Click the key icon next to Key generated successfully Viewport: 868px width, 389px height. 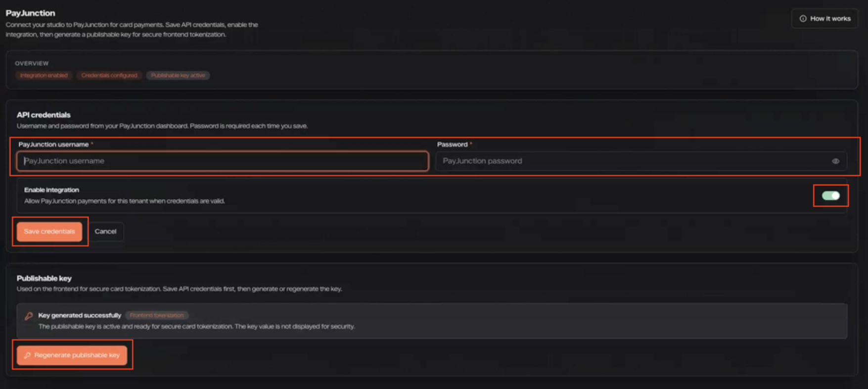(29, 316)
